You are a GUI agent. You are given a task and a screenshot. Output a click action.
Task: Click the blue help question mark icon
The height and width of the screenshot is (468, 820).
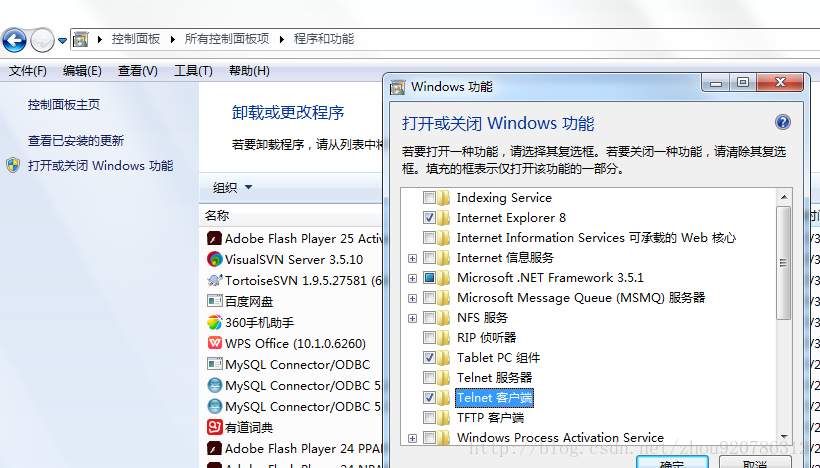[x=782, y=122]
